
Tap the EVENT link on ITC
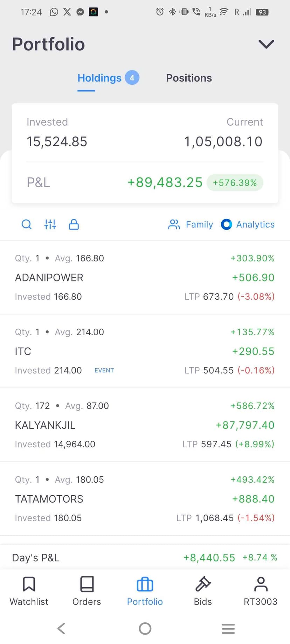[x=104, y=370]
